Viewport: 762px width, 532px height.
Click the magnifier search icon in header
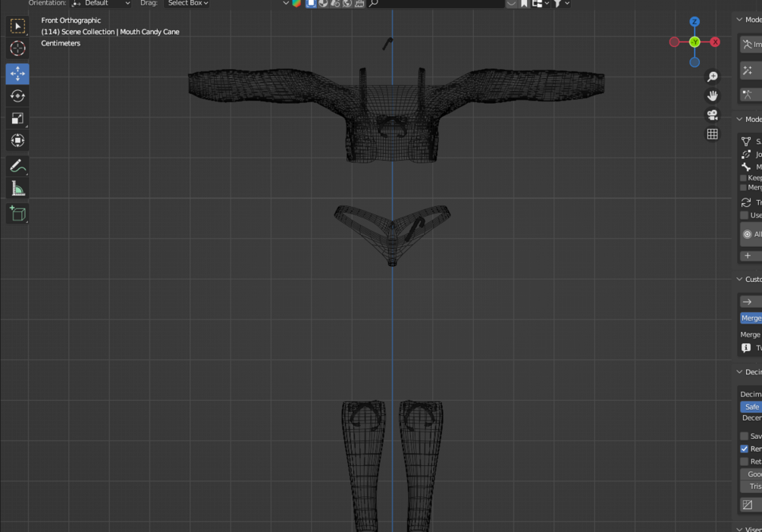point(374,3)
